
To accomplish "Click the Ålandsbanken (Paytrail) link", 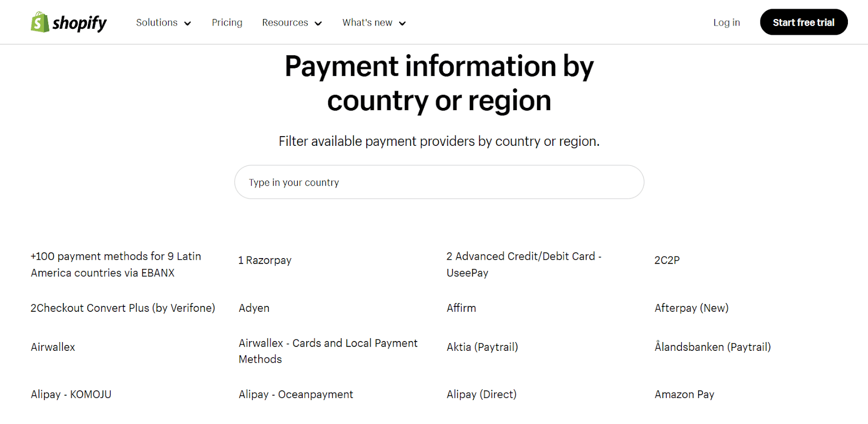I will point(712,347).
